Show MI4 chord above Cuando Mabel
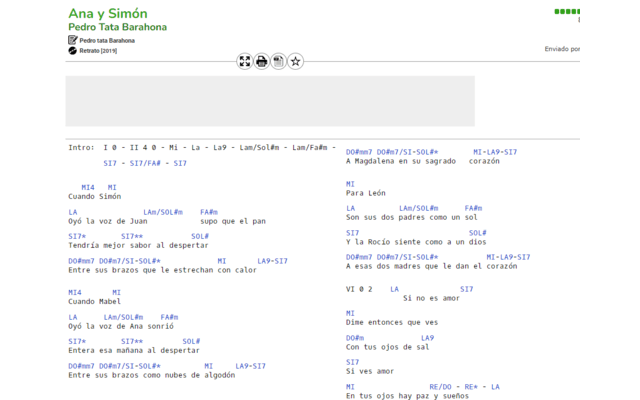Viewport: 640px width, 400px height. (x=75, y=292)
